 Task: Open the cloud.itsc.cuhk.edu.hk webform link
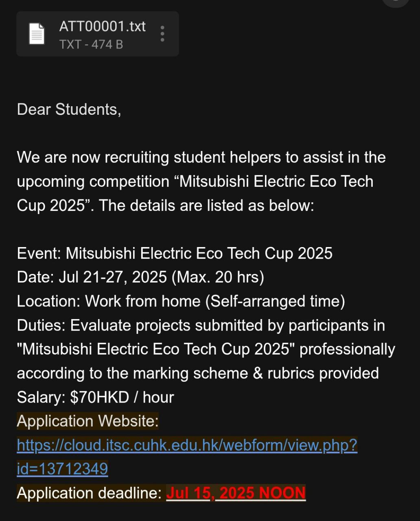pyautogui.click(x=187, y=445)
